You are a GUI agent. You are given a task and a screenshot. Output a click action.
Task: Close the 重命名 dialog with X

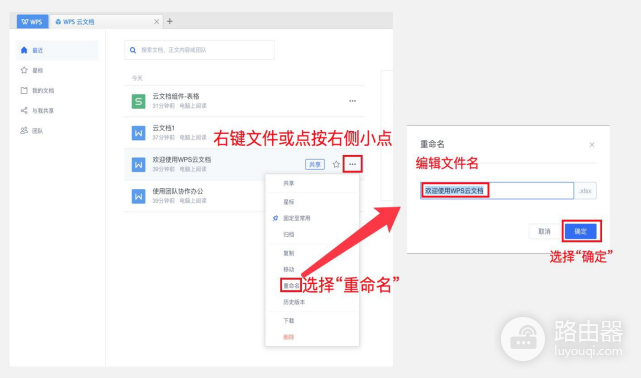click(592, 145)
